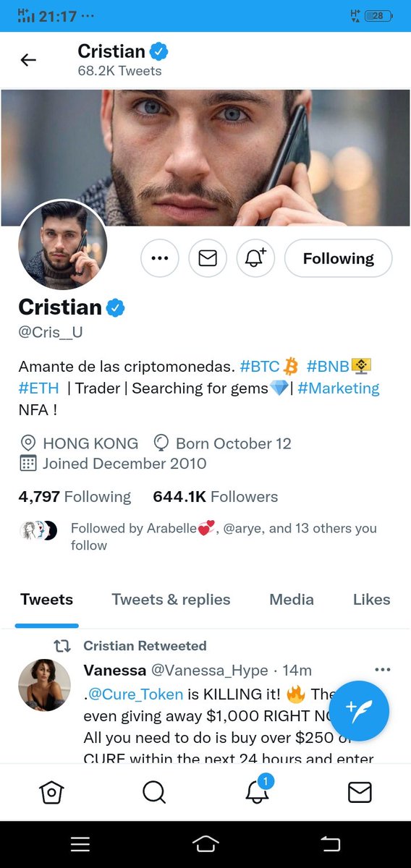Switch to the Tweets & replies tab
The width and height of the screenshot is (411, 868).
coord(171,600)
